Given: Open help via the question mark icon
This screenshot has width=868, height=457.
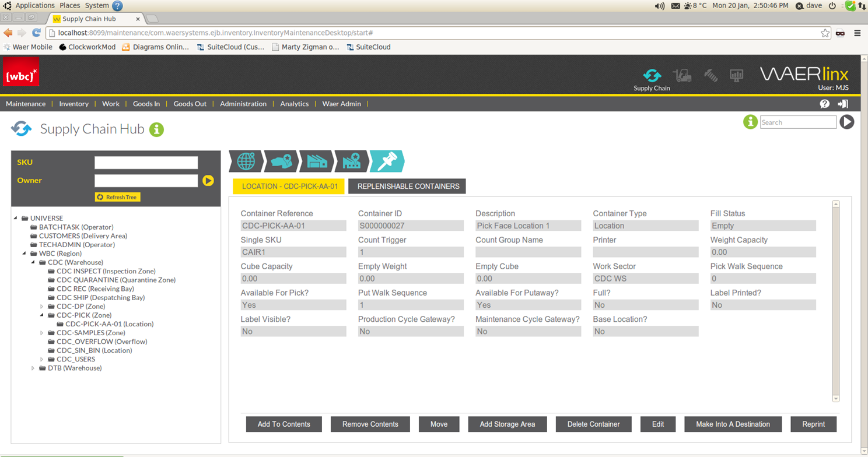Looking at the screenshot, I should [x=825, y=104].
